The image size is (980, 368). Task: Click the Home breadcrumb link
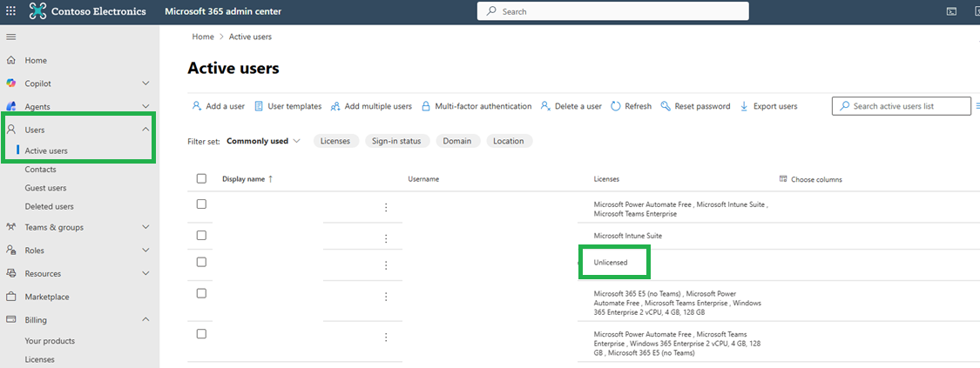203,37
